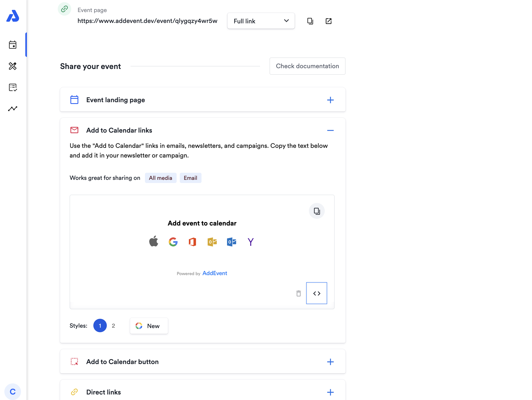This screenshot has width=532, height=400.
Task: Open the design tools sidebar icon
Action: tap(12, 66)
